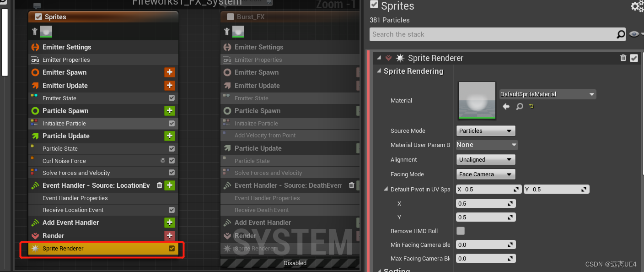Enable the Remove HMD Roll checkbox
The width and height of the screenshot is (644, 272).
pyautogui.click(x=461, y=231)
